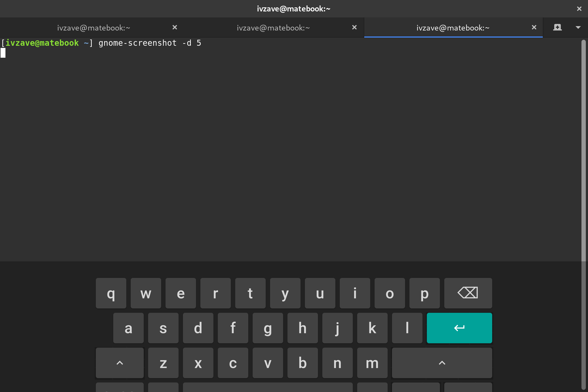This screenshot has height=392, width=588.
Task: Tap the wide shift key beside m
Action: pos(442,363)
